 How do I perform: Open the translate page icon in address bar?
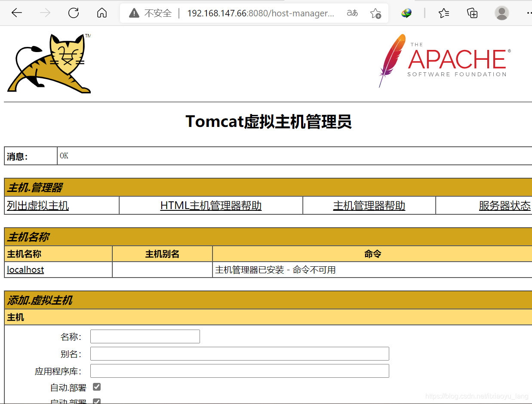click(352, 13)
